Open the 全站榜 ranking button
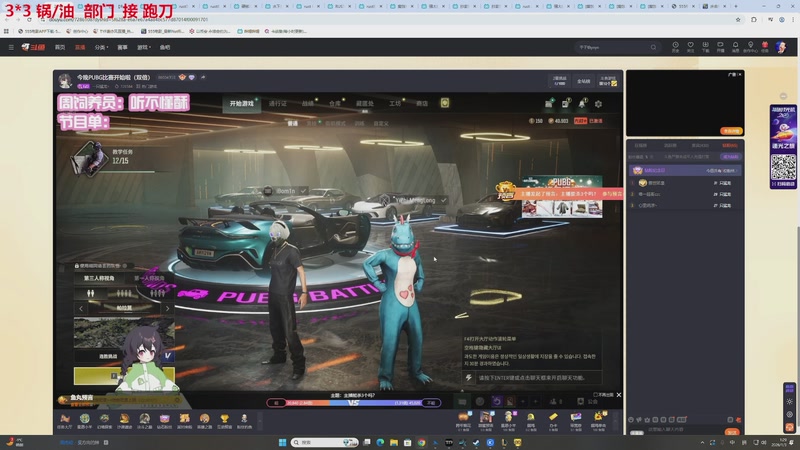The width and height of the screenshot is (800, 450). [584, 81]
